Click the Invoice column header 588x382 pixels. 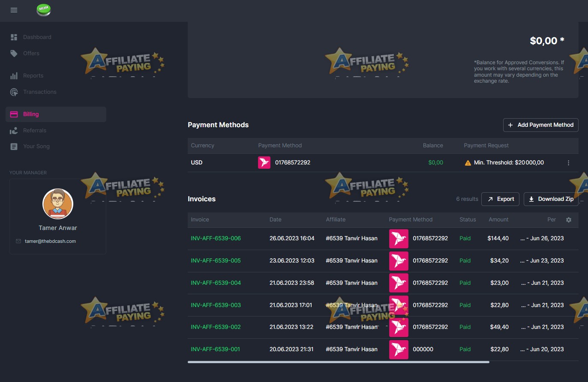click(x=200, y=220)
